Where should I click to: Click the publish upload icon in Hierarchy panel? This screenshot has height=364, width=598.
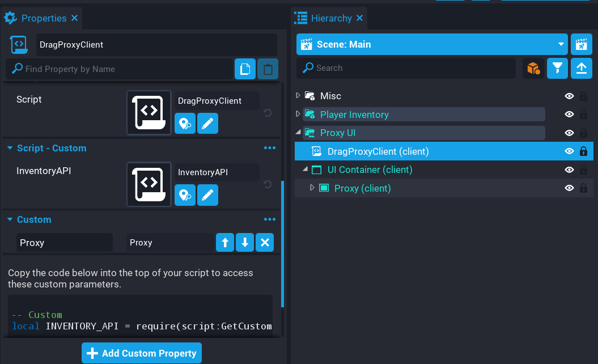click(x=581, y=68)
